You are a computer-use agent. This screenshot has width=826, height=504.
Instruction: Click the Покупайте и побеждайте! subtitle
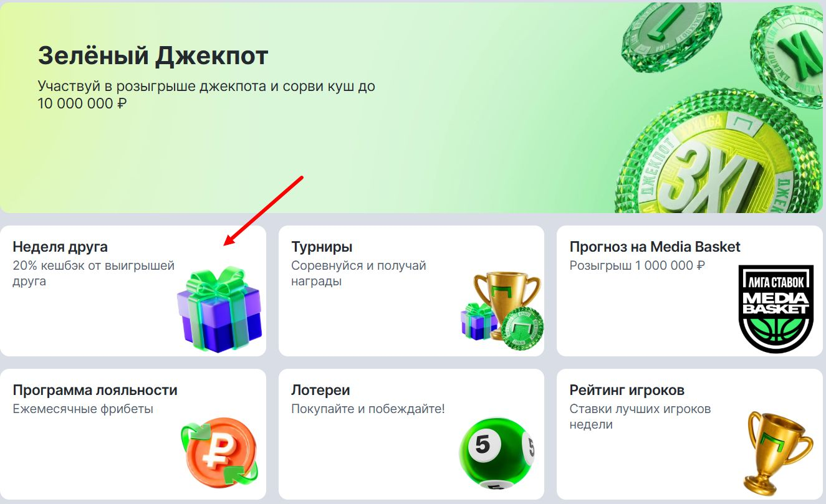(368, 409)
